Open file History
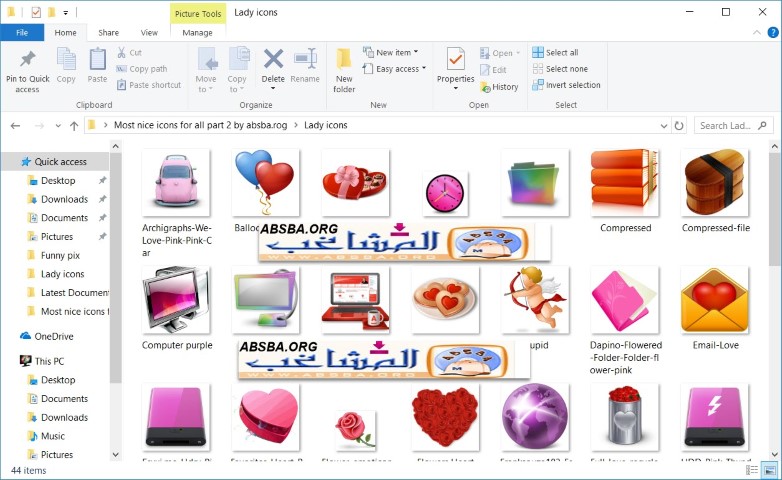This screenshot has width=782, height=480. coord(499,87)
